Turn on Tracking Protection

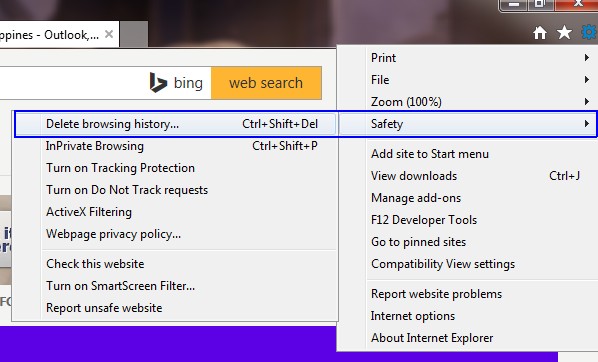(175, 168)
